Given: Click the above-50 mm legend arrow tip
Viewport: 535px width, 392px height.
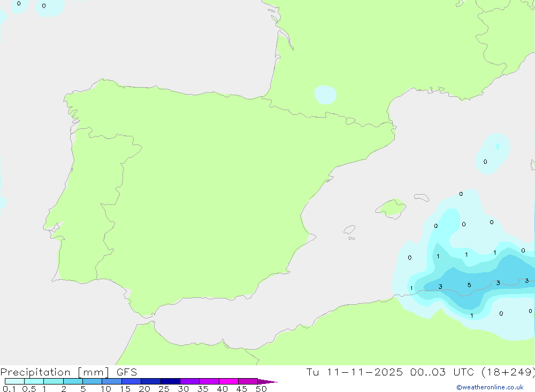Looking at the screenshot, I should click(267, 381).
